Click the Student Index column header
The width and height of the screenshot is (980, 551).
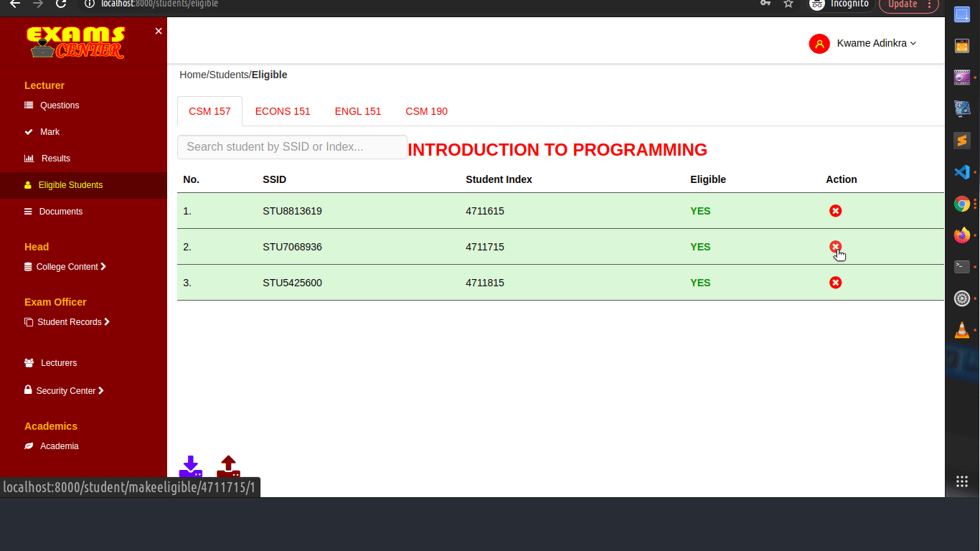(499, 179)
